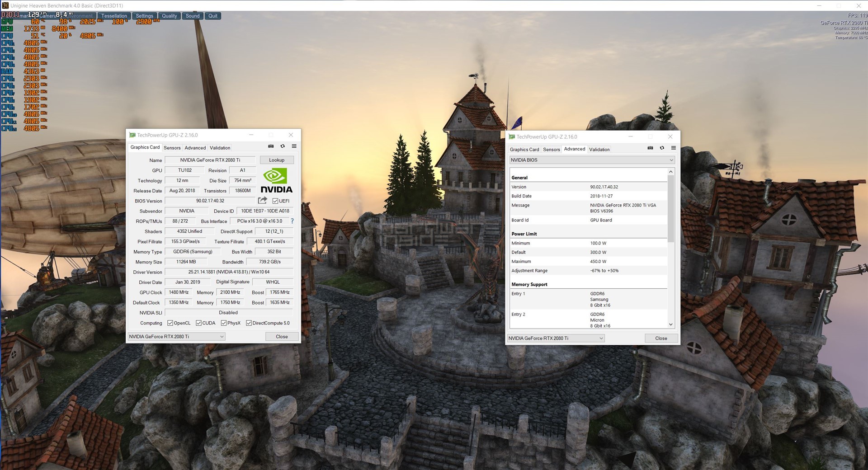Open hamburger menu icon in left GPU-Z window

294,146
